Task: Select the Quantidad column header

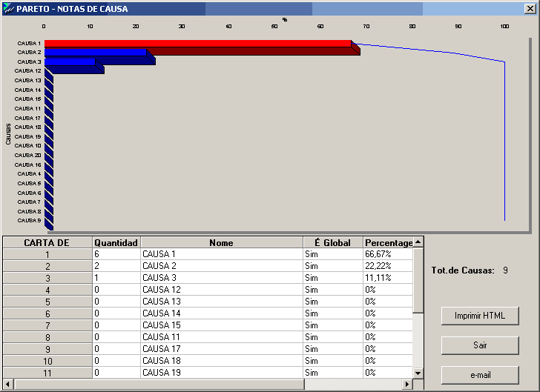Action: coord(116,242)
